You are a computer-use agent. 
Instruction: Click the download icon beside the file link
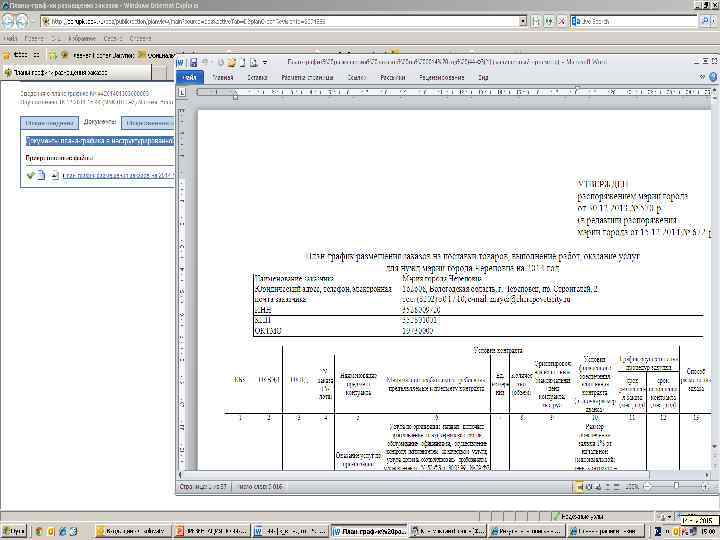pyautogui.click(x=55, y=175)
